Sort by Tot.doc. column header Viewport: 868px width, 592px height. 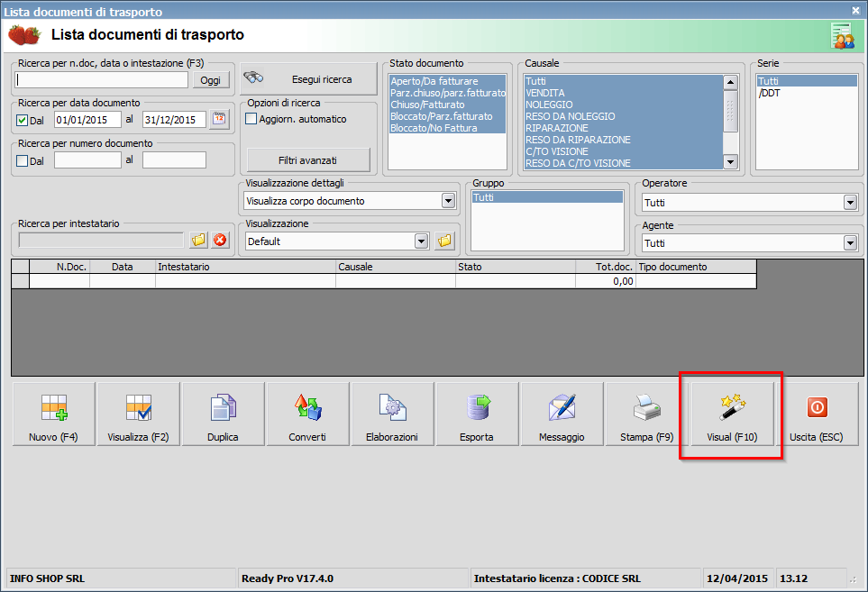pyautogui.click(x=606, y=267)
